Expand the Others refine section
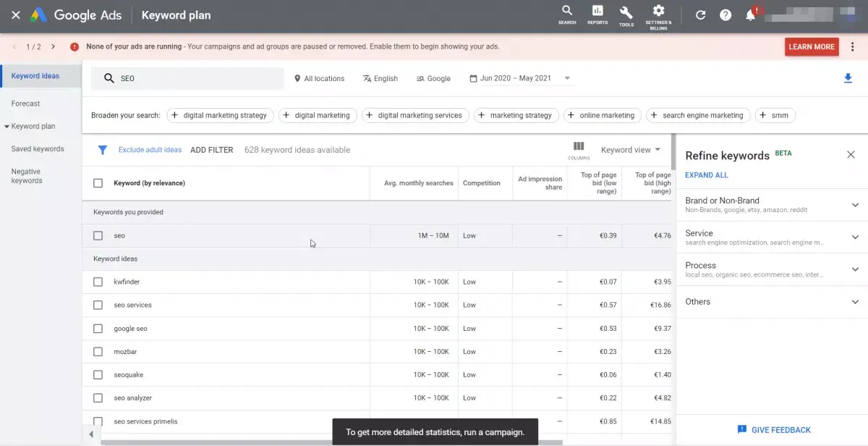Screen dimensions: 868x446 pos(855,302)
